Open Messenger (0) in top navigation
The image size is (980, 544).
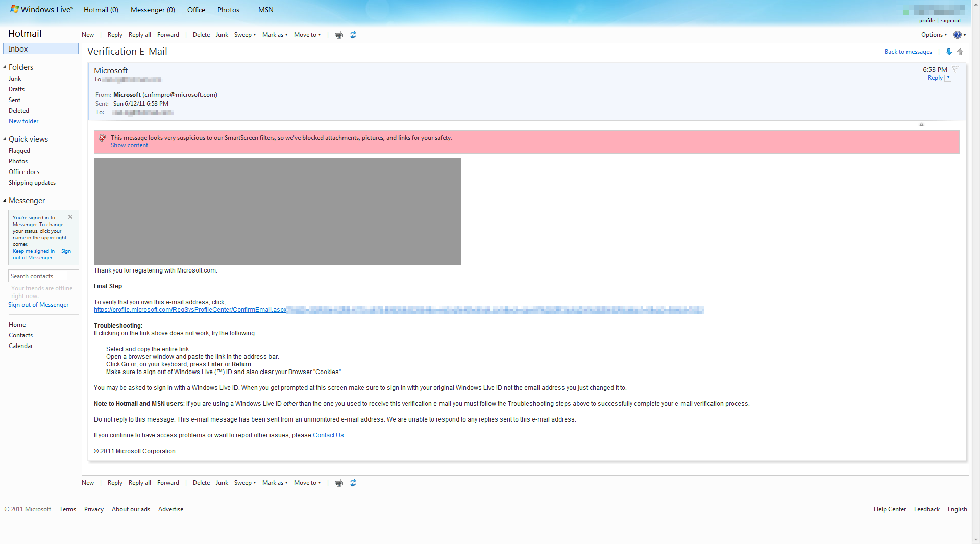pos(153,10)
